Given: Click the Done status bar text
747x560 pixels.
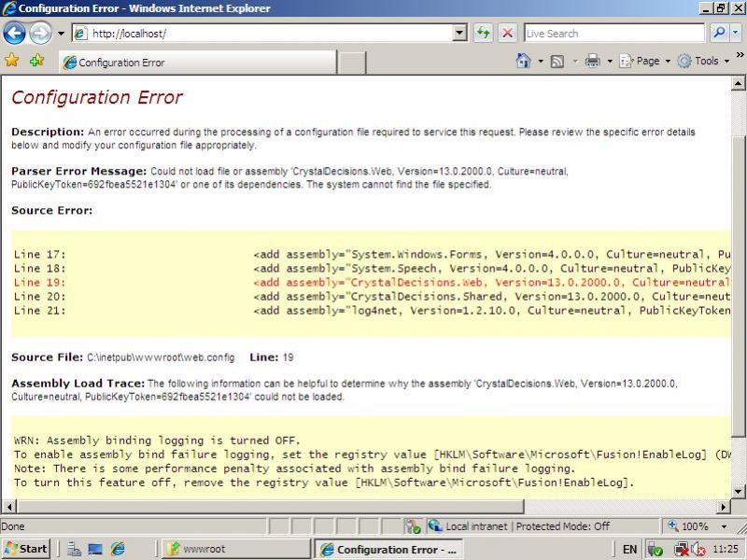Looking at the screenshot, I should pyautogui.click(x=13, y=526).
